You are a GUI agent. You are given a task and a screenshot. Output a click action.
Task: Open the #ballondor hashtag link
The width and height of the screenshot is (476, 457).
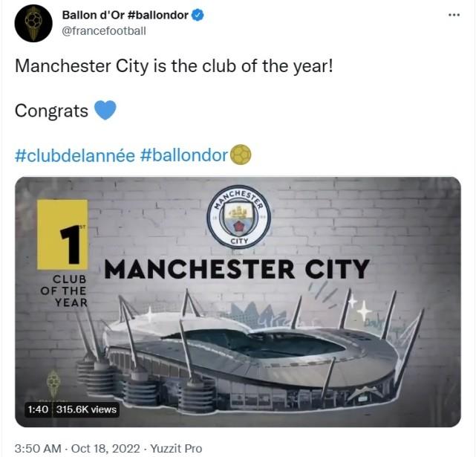click(x=183, y=155)
